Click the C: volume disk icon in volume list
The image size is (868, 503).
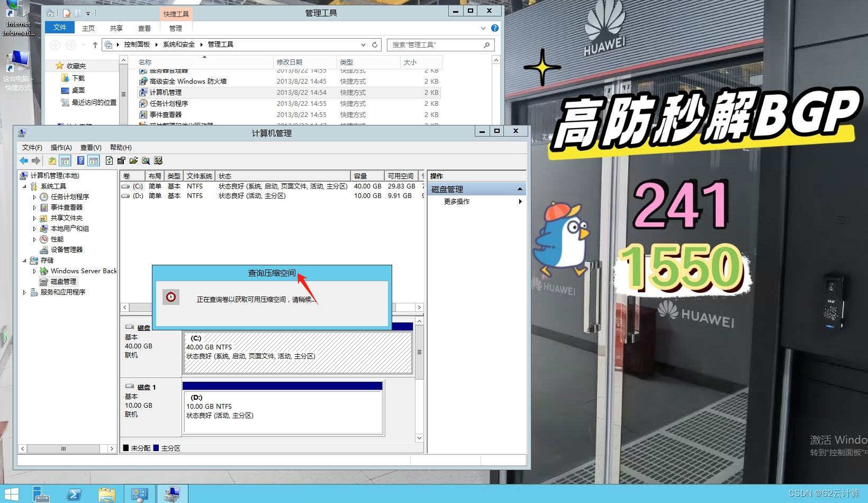point(125,186)
